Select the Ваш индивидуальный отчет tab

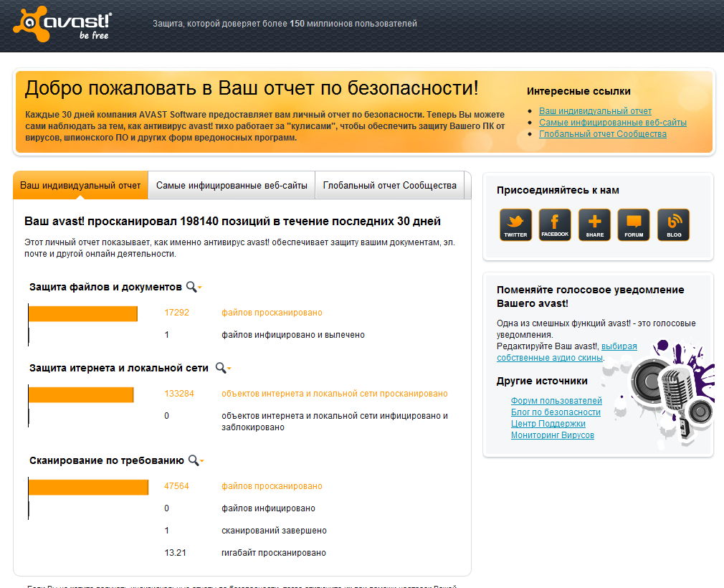pyautogui.click(x=80, y=185)
